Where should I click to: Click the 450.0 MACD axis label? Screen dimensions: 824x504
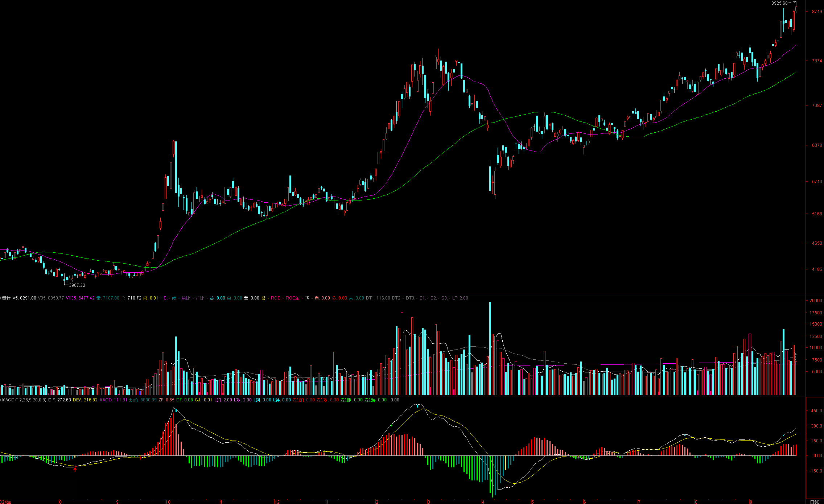(816, 411)
